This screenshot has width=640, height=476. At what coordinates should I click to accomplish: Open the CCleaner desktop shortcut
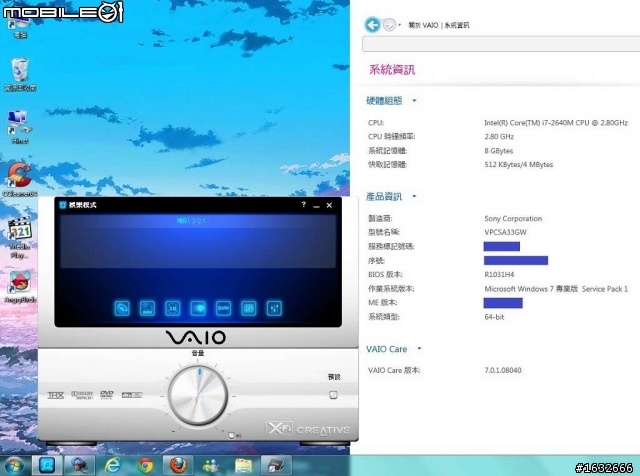coord(20,180)
